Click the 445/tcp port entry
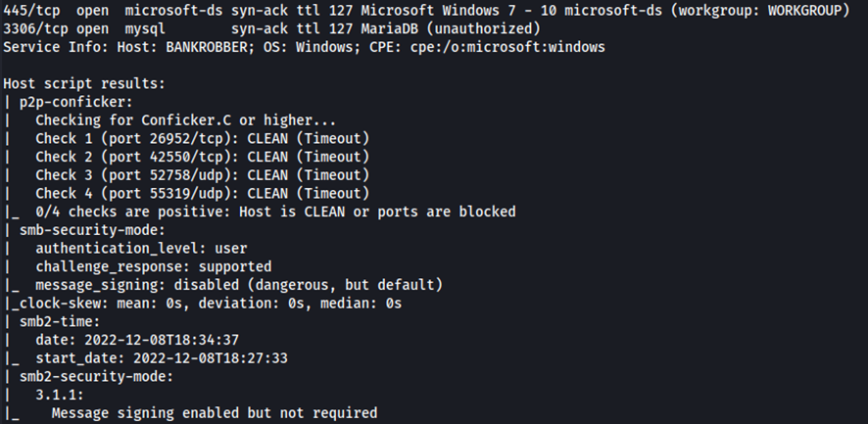The image size is (868, 424). point(27,11)
